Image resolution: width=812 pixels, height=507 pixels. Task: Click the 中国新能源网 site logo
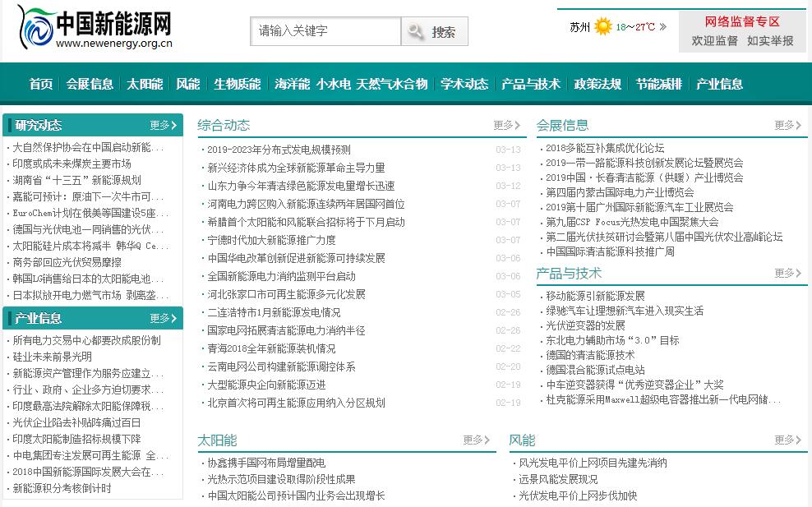[x=95, y=28]
